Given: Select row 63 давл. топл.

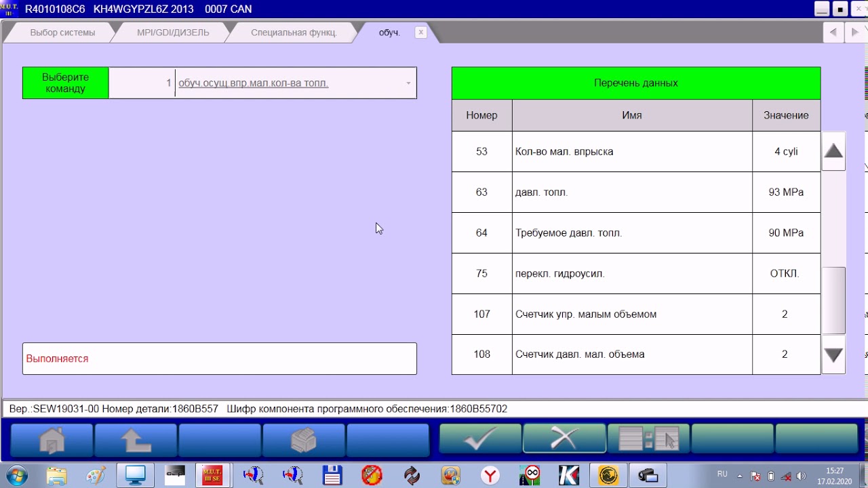Looking at the screenshot, I should 636,192.
